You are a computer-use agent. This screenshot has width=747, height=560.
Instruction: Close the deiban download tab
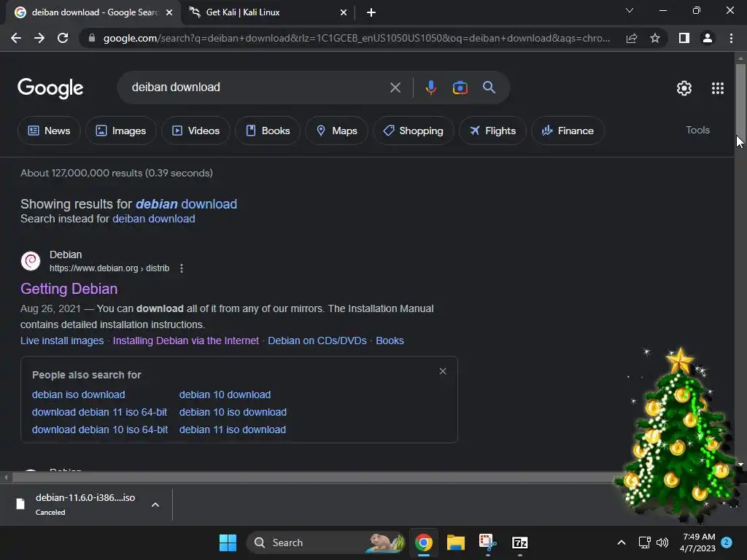(x=169, y=12)
